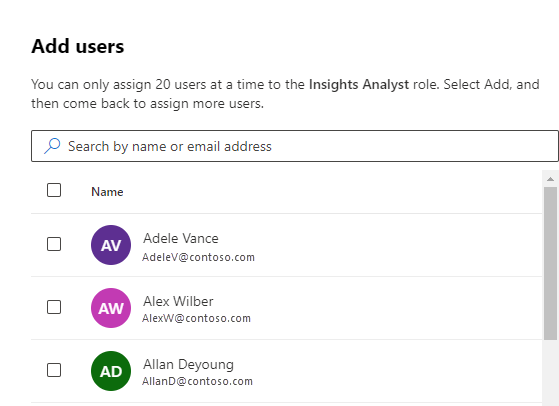This screenshot has width=559, height=406.
Task: Select the Adele Vance name text
Action: click(x=181, y=238)
